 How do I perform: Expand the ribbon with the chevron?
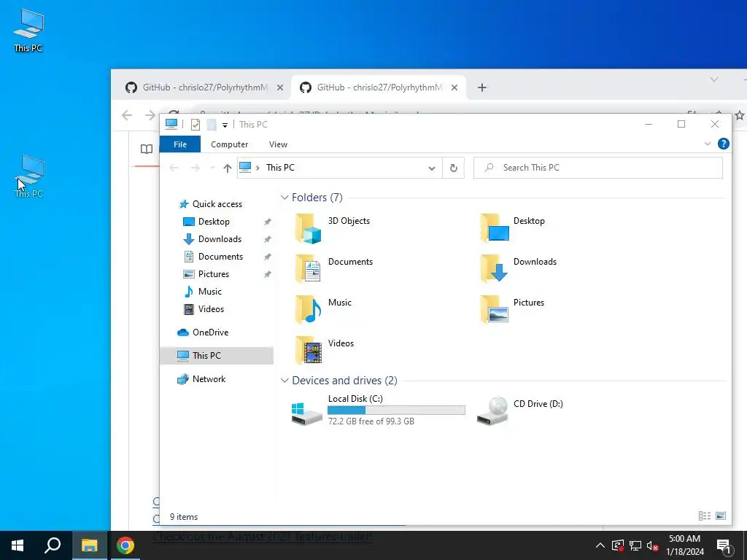(708, 144)
